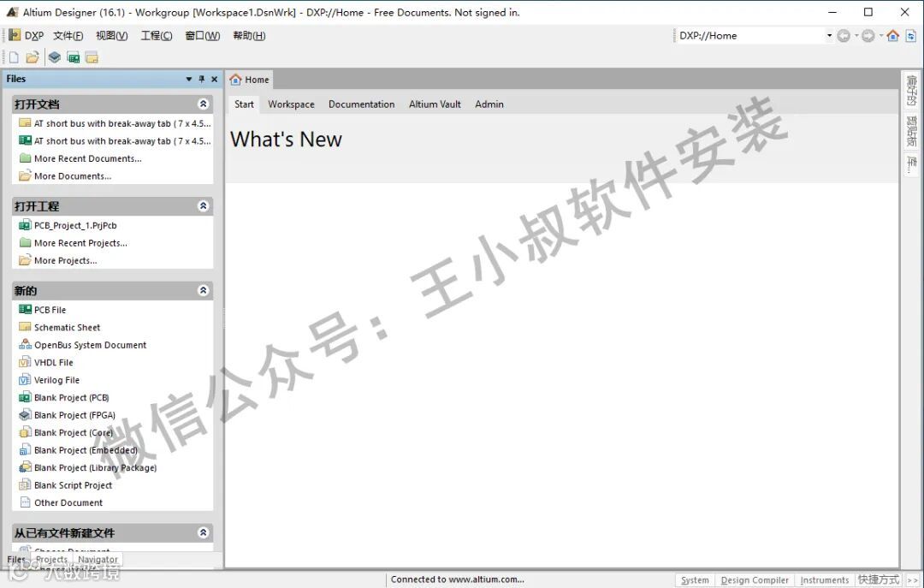This screenshot has width=924, height=588.
Task: Click the device view toolbar icon
Action: 55,57
